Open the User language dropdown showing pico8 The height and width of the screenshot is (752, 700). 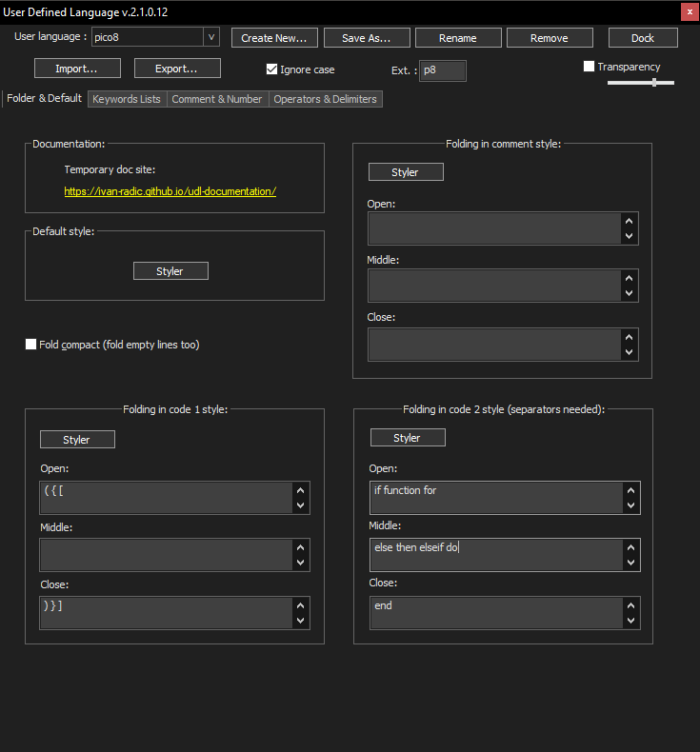[155, 37]
